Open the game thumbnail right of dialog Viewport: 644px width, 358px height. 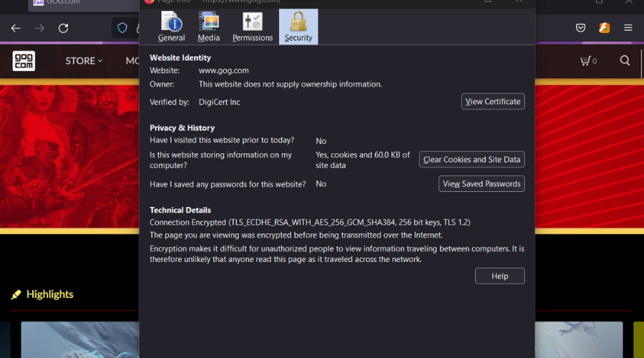click(x=579, y=340)
